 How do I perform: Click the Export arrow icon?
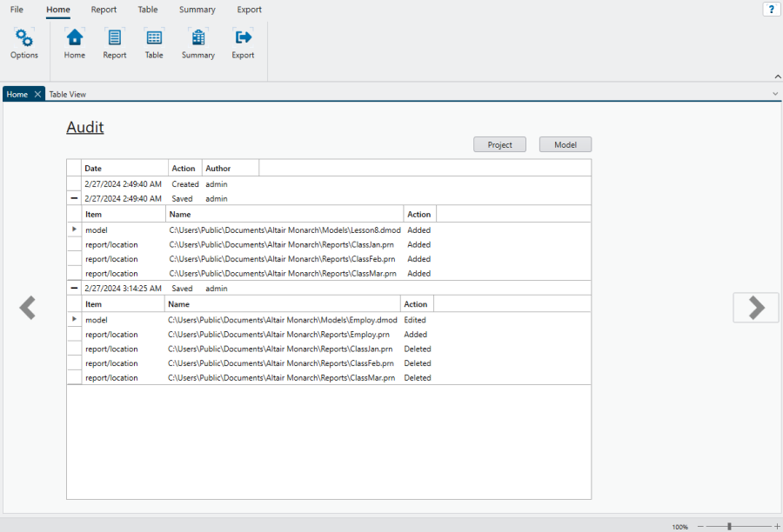tap(243, 37)
